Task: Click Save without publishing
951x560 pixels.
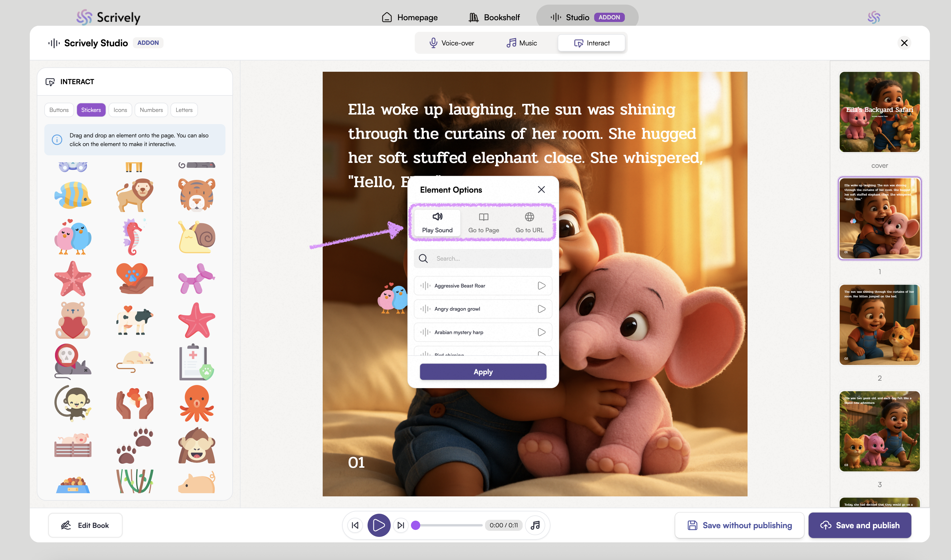Action: point(739,525)
